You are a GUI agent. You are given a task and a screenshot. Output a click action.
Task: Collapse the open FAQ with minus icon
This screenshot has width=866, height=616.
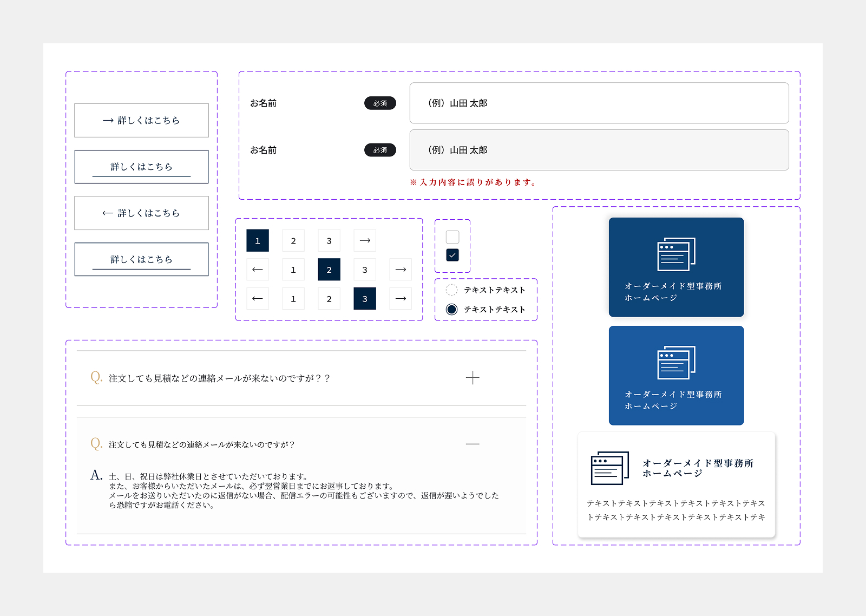tap(473, 444)
